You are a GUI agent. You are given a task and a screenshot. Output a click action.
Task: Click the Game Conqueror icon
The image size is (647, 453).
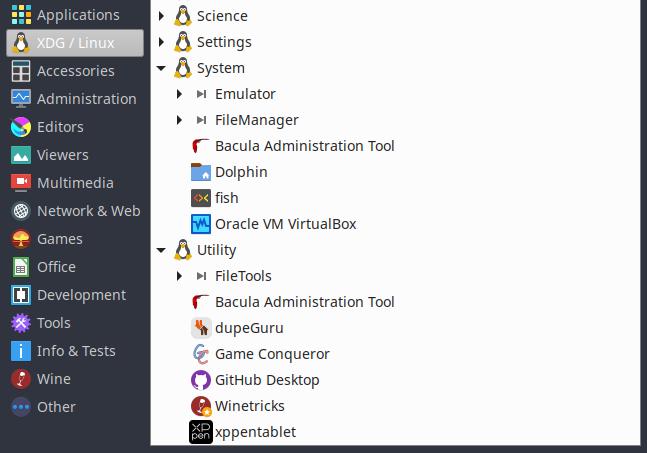pyautogui.click(x=200, y=354)
